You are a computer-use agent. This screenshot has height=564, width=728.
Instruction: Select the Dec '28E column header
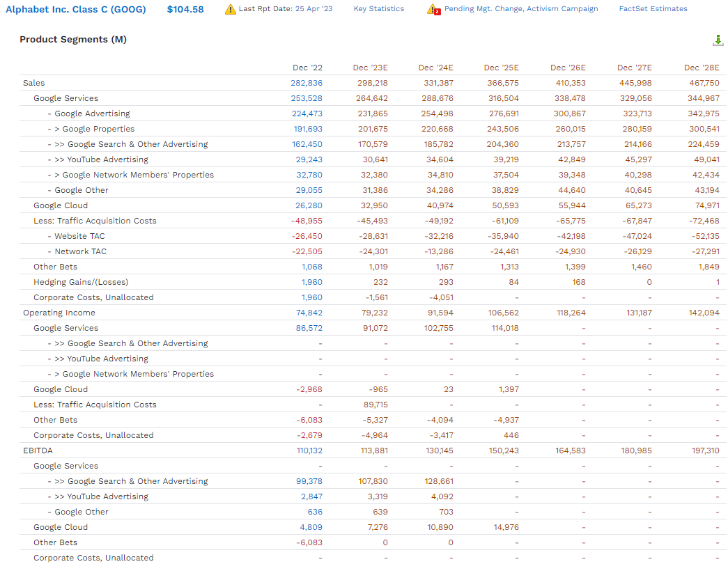pyautogui.click(x=702, y=68)
